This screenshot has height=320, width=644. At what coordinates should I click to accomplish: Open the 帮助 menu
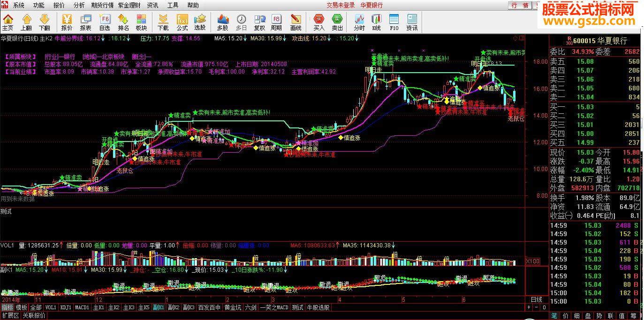coord(193,5)
